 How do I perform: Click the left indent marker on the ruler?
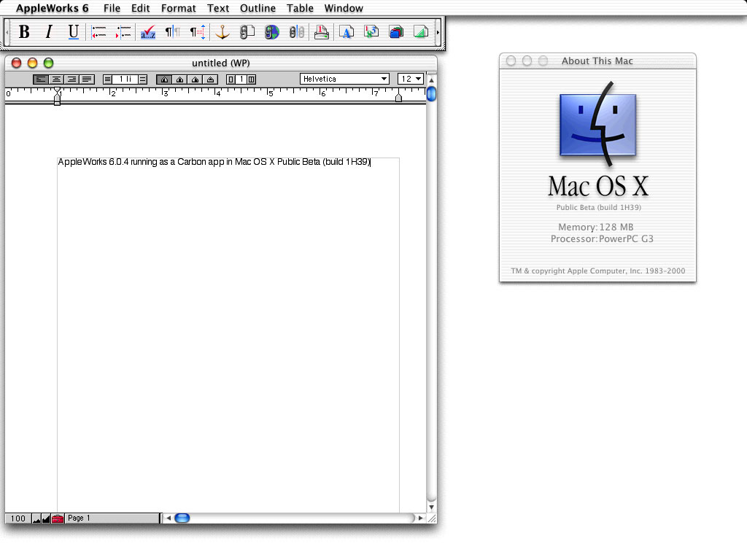point(57,97)
